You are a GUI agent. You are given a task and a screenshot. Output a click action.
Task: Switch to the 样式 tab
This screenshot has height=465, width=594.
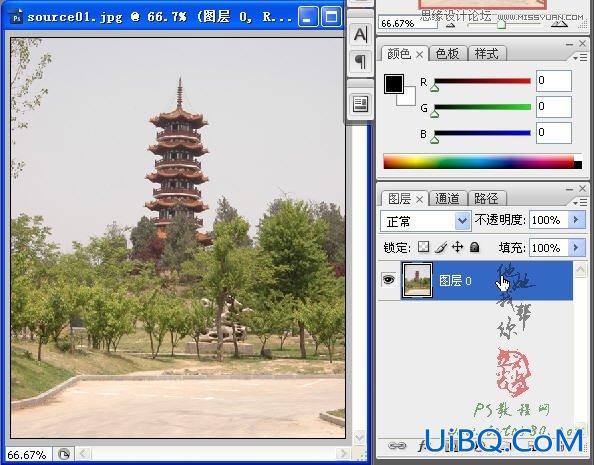coord(487,54)
